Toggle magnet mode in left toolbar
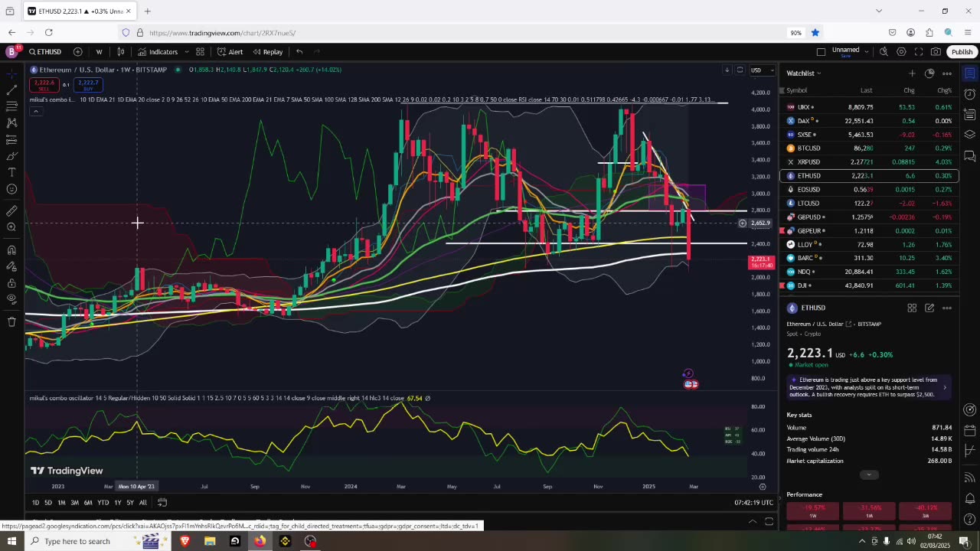Screen dimensions: 980x551 coord(11,249)
